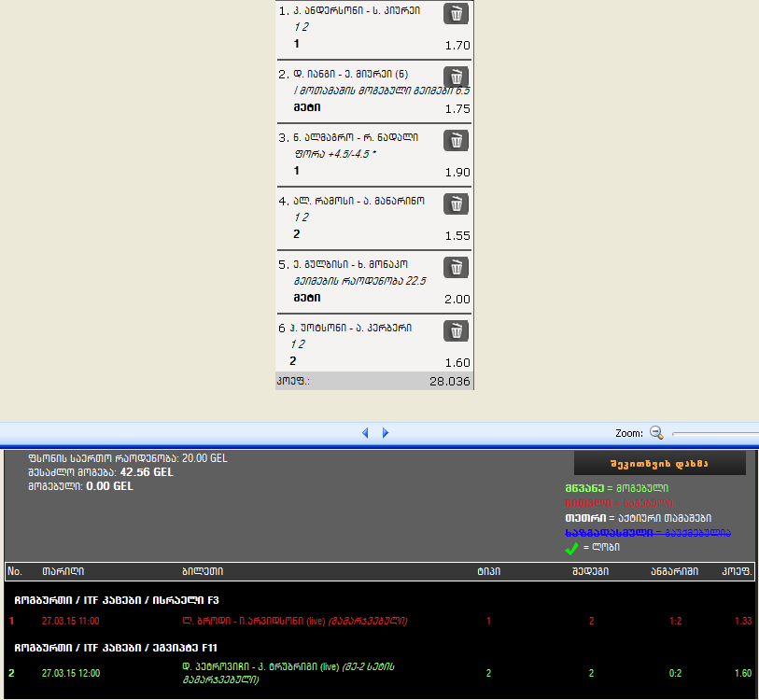Click score 0:2 in green row
This screenshot has height=700, width=759.
[x=675, y=673]
